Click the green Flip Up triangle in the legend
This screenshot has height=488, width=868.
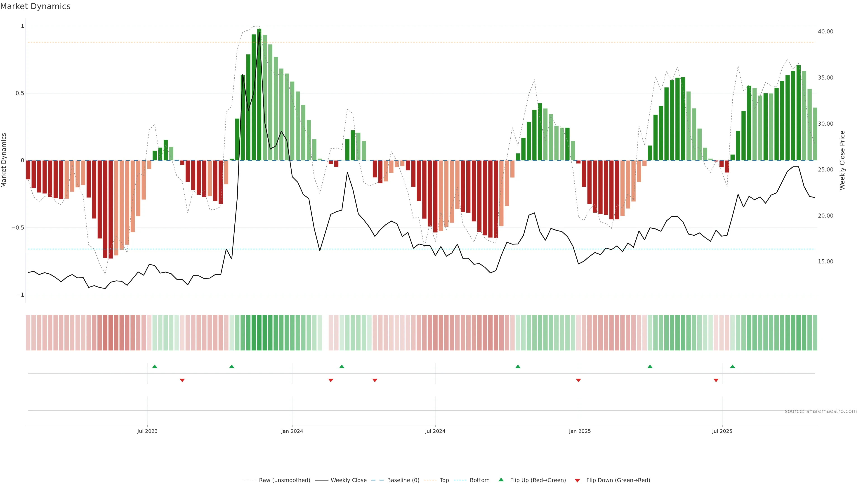click(x=501, y=480)
